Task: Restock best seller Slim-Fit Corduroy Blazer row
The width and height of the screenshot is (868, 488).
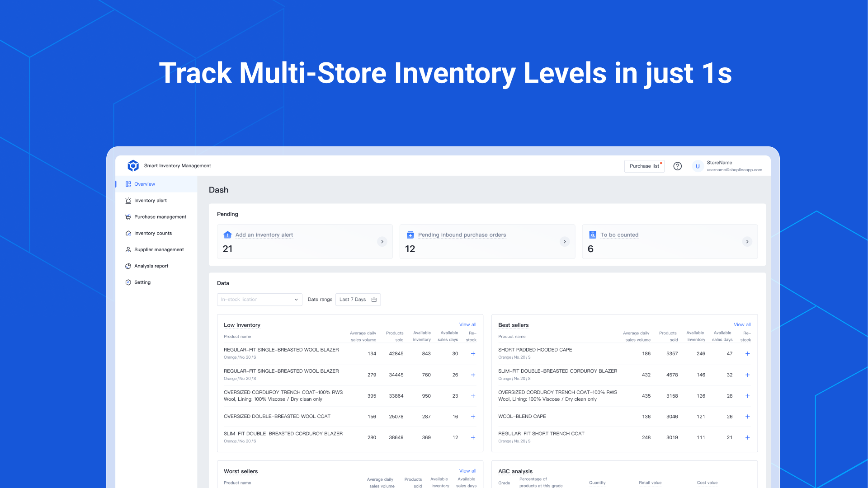Action: pyautogui.click(x=747, y=375)
